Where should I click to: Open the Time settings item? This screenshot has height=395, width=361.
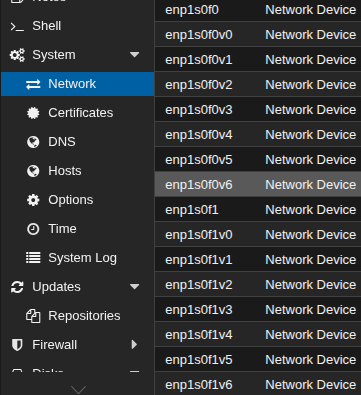coord(77,229)
